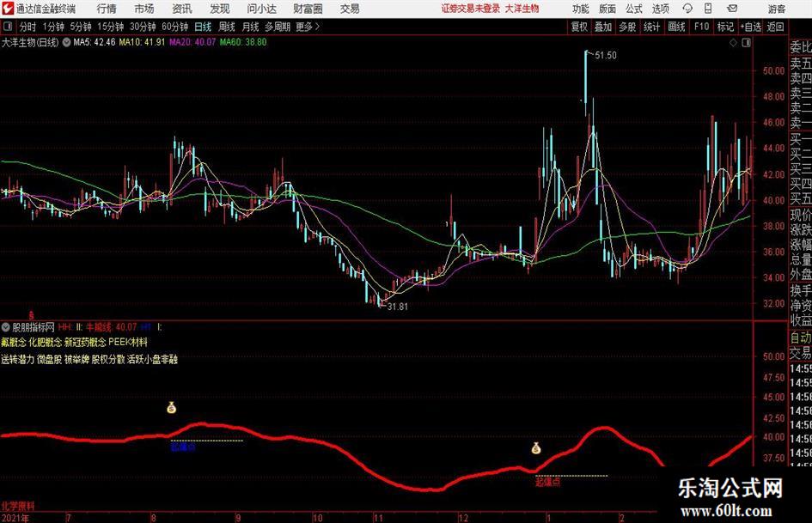812x523 pixels.
Task: Click the 证券交易未登录 login link
Action: click(x=471, y=9)
